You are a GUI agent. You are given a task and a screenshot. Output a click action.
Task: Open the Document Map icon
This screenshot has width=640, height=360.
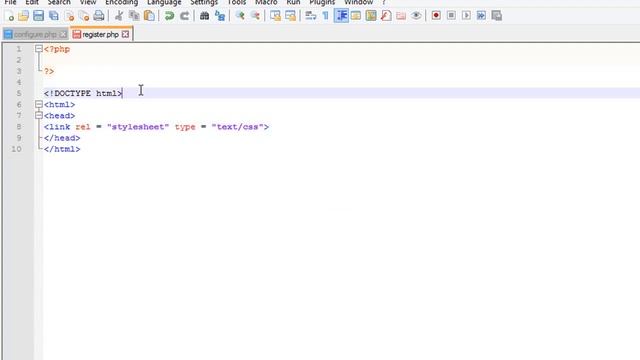[x=371, y=16]
